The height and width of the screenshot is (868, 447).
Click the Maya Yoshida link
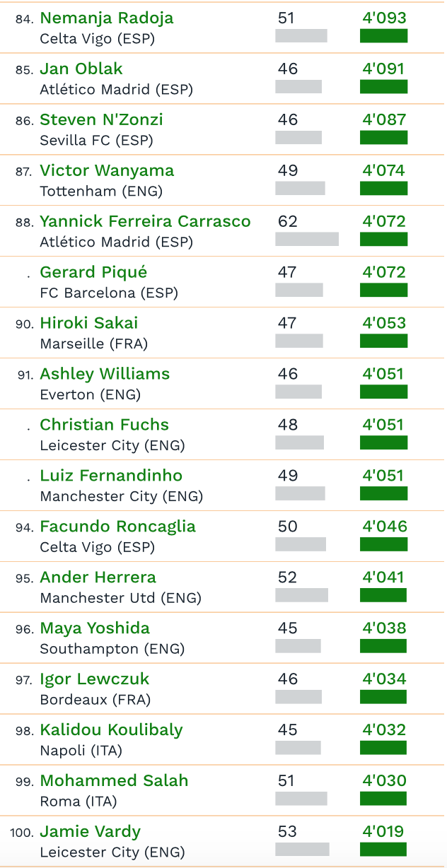[95, 629]
